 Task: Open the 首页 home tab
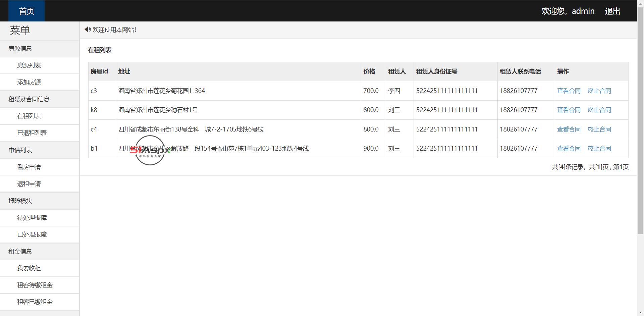point(26,11)
